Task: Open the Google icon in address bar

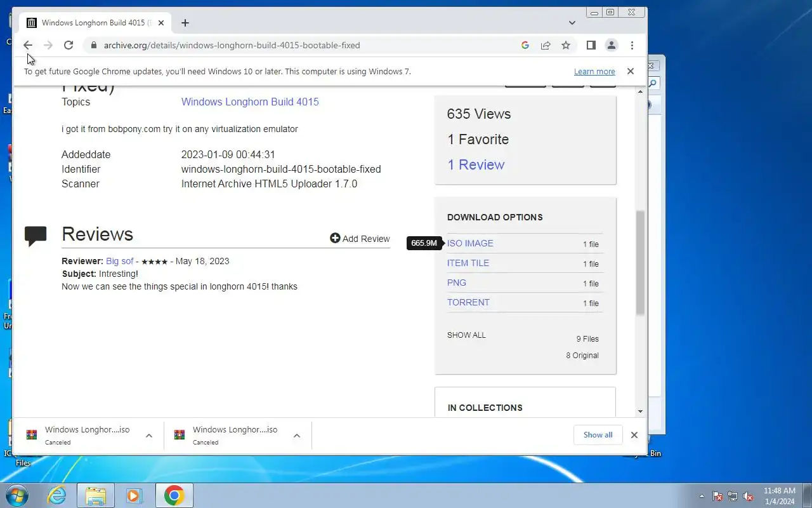Action: [525, 45]
